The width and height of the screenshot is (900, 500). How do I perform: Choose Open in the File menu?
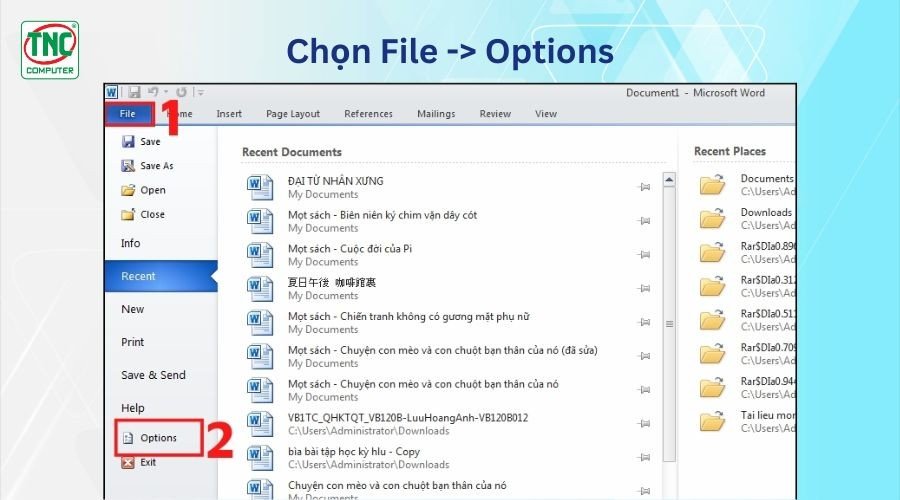coord(143,190)
